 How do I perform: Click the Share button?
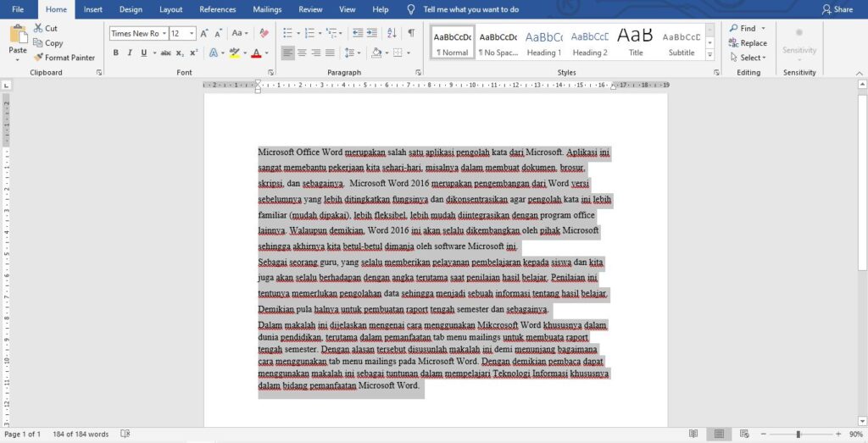pos(837,9)
